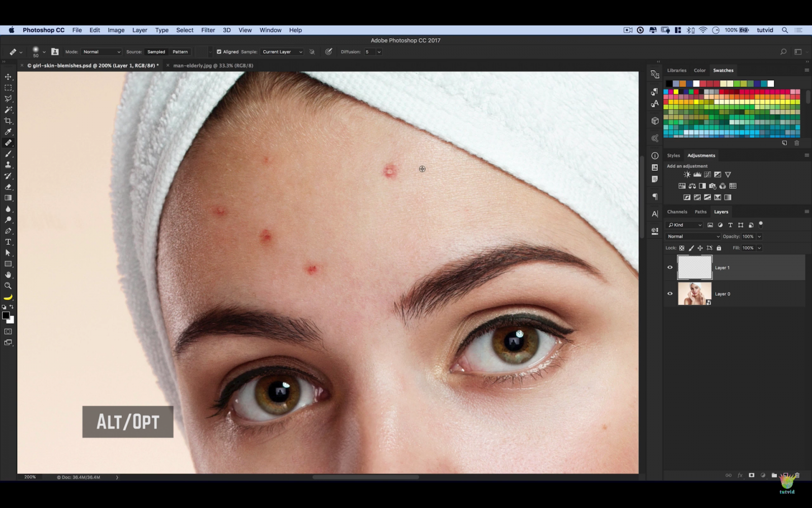Open the Curves adjustment icon
The image size is (812, 508).
(707, 174)
